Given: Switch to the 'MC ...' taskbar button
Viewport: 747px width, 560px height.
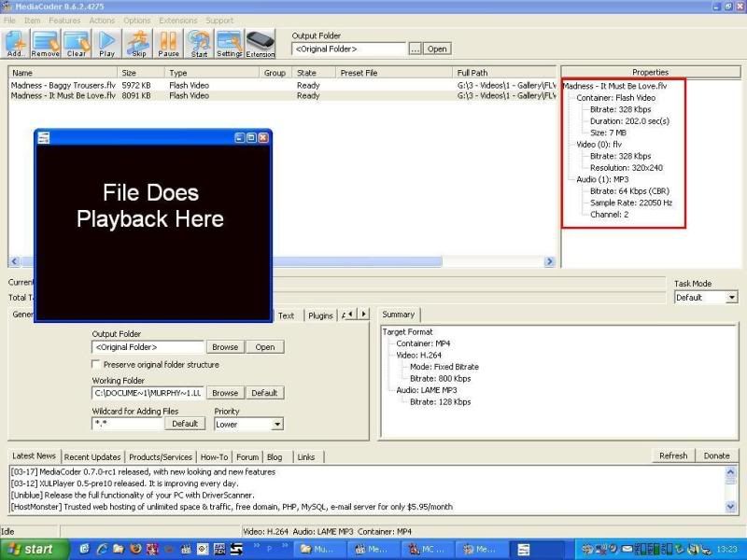Looking at the screenshot, I should coord(427,550).
